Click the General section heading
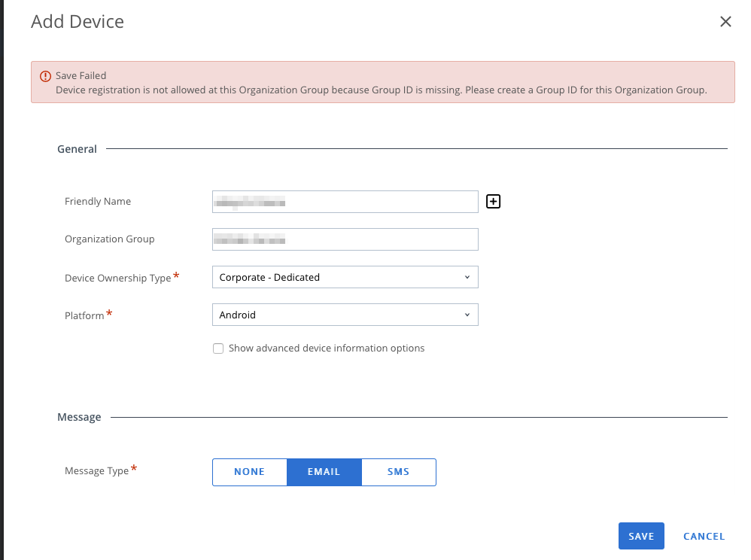 point(77,149)
